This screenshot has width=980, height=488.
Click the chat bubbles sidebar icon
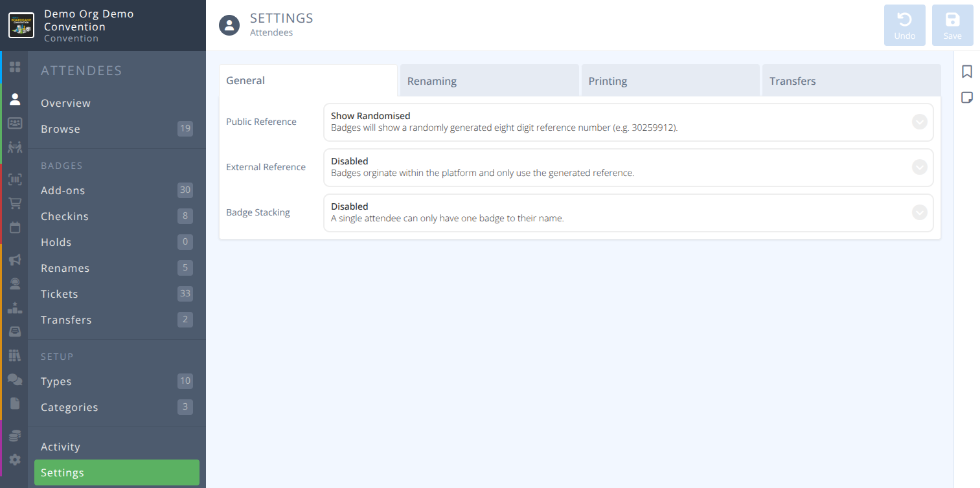pos(15,379)
